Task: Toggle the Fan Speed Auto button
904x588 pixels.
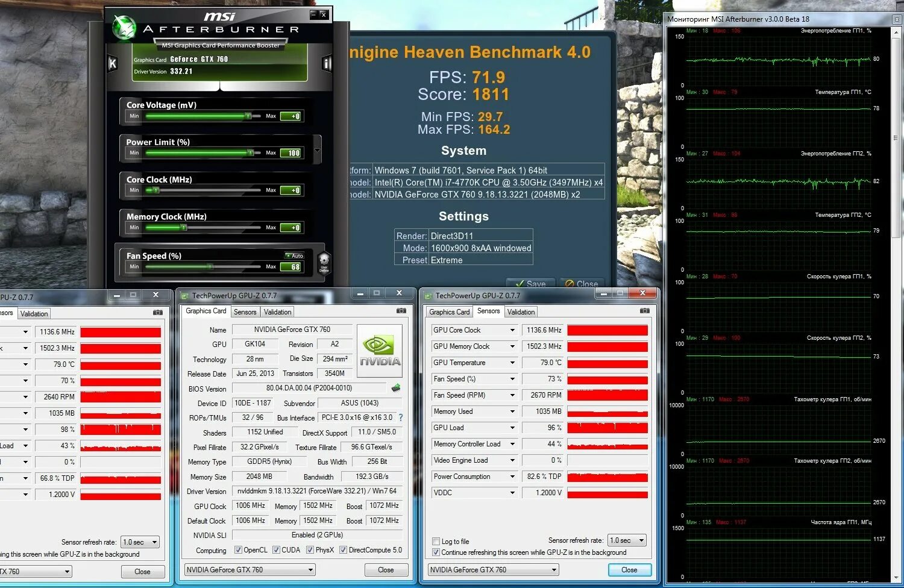Action: click(294, 256)
